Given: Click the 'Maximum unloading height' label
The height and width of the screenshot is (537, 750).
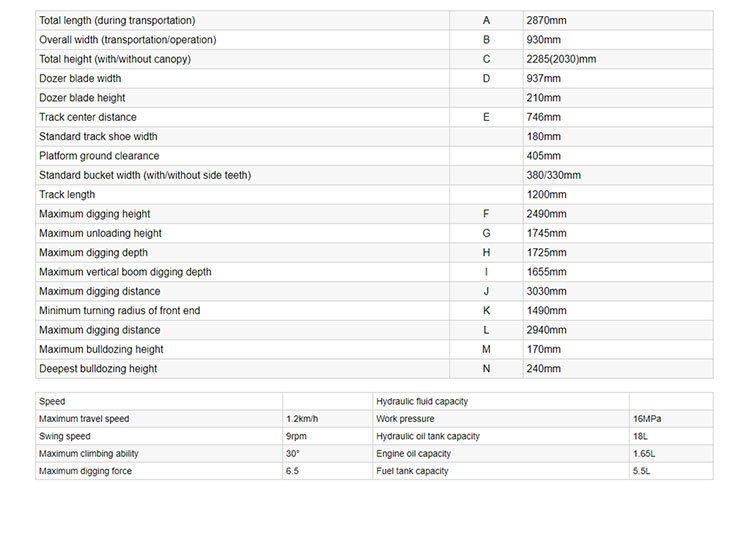Looking at the screenshot, I should coord(100,233).
